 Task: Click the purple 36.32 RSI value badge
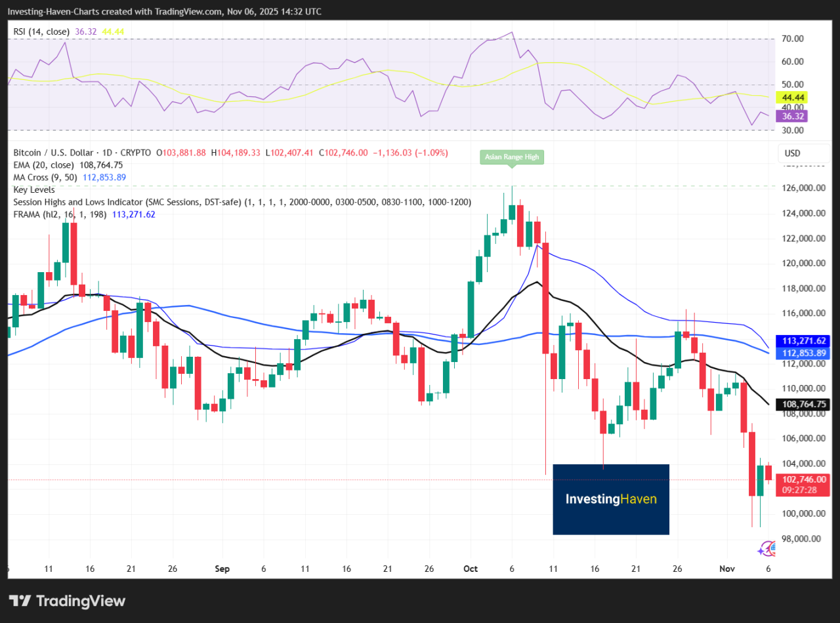pos(791,115)
